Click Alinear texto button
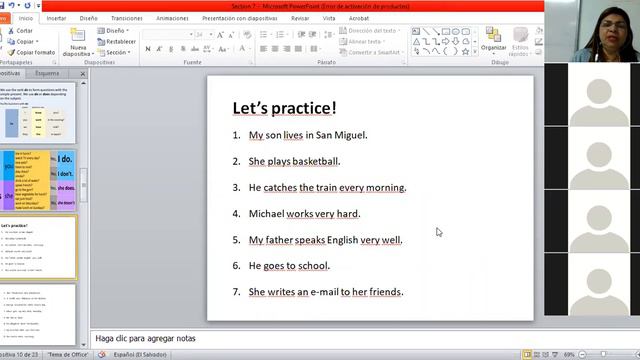The image size is (640, 360). (362, 42)
